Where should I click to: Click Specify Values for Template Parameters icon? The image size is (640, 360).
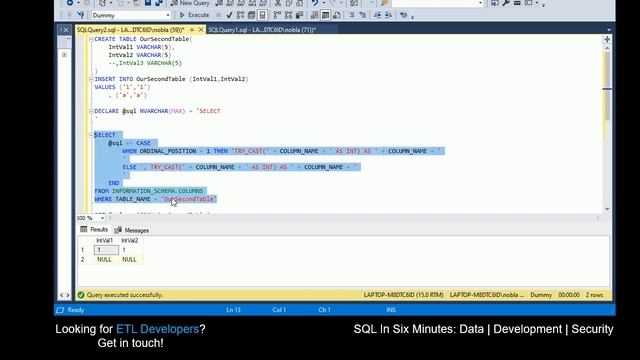404,15
